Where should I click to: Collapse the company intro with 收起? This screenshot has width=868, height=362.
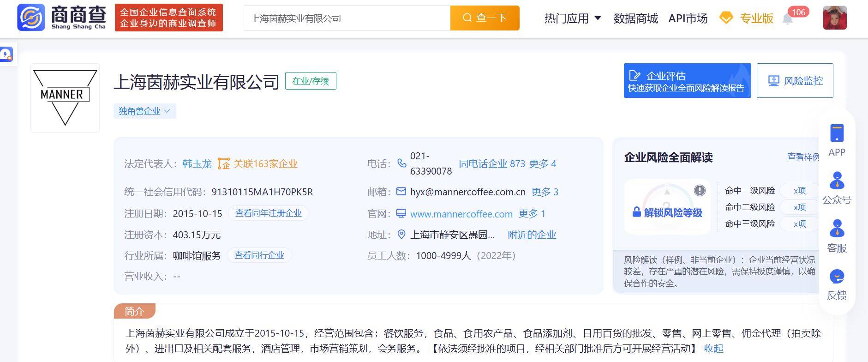[713, 348]
